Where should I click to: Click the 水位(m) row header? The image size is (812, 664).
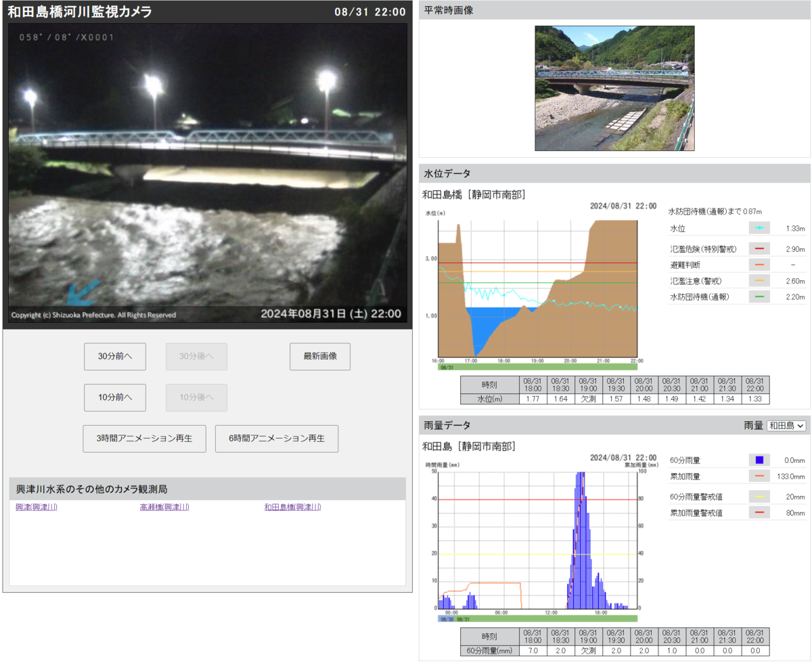pyautogui.click(x=489, y=399)
